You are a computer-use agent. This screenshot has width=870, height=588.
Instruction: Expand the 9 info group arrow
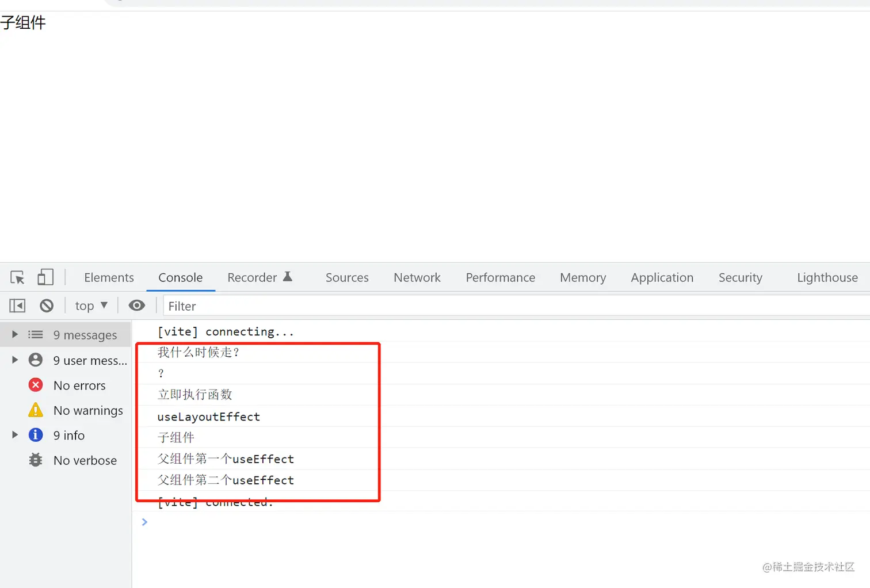[15, 435]
